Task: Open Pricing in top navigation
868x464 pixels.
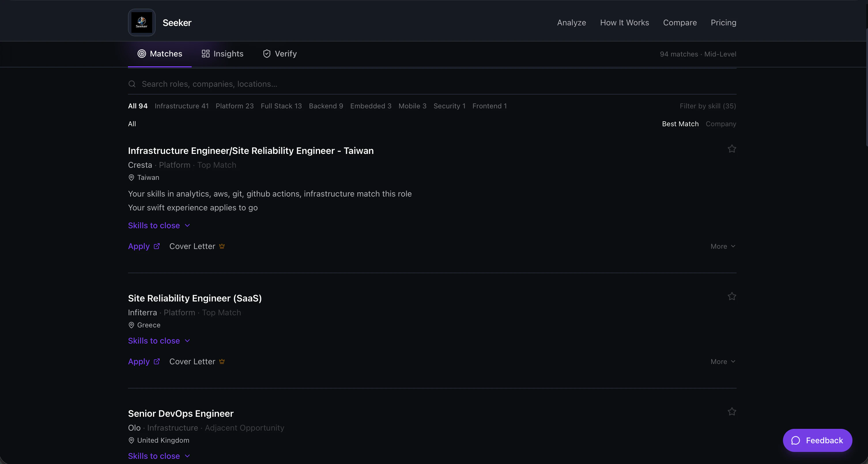Action: coord(723,22)
